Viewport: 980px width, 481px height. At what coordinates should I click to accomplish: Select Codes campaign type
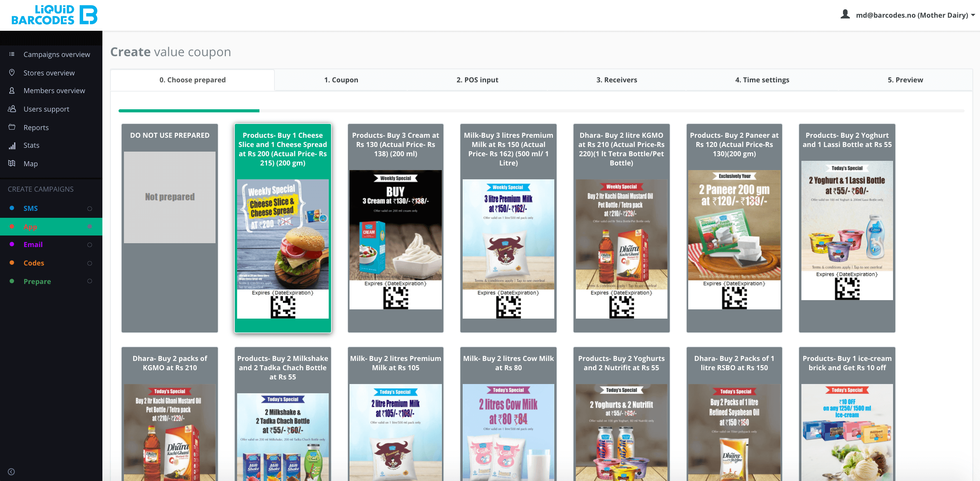34,263
